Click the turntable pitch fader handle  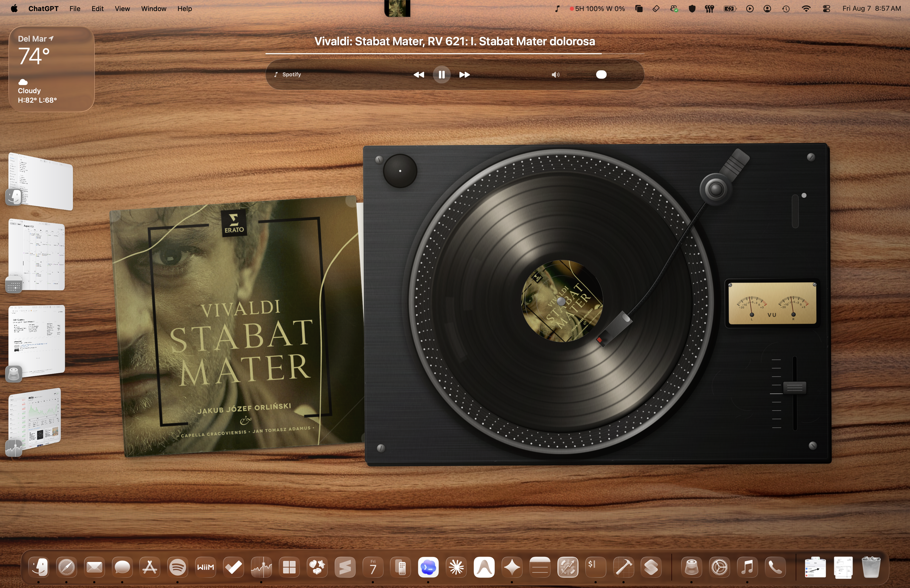pyautogui.click(x=795, y=387)
